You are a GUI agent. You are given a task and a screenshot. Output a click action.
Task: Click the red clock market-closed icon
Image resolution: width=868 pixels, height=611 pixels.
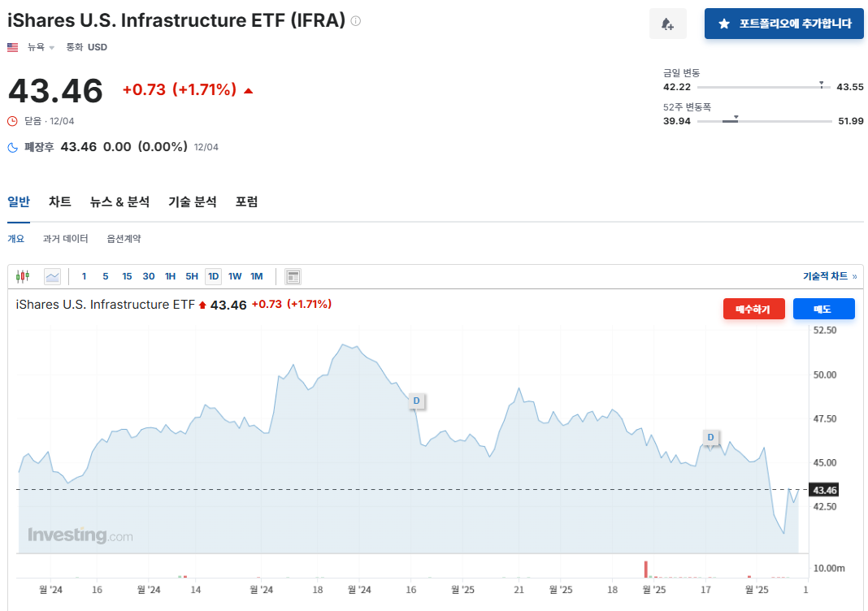tap(12, 121)
